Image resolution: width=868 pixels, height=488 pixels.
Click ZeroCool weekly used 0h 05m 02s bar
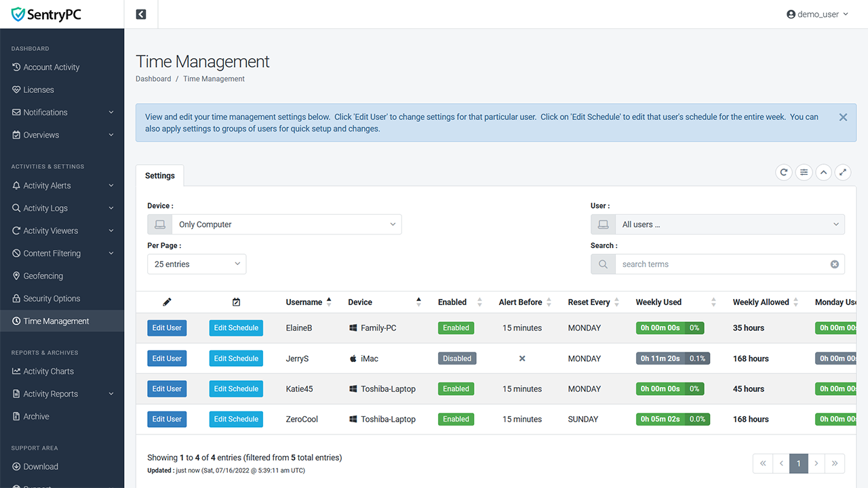point(673,419)
